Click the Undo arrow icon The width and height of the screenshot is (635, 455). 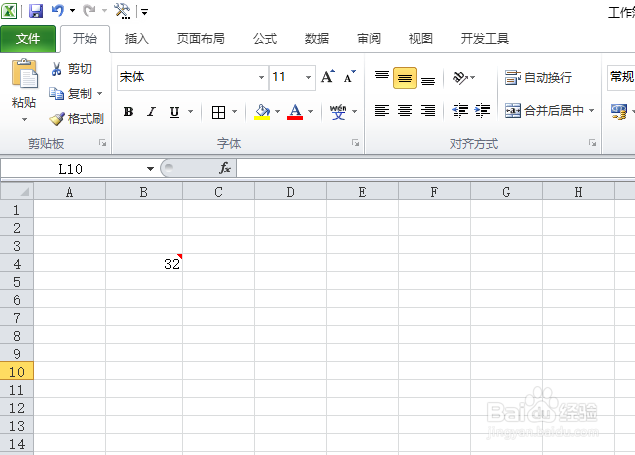pyautogui.click(x=58, y=11)
